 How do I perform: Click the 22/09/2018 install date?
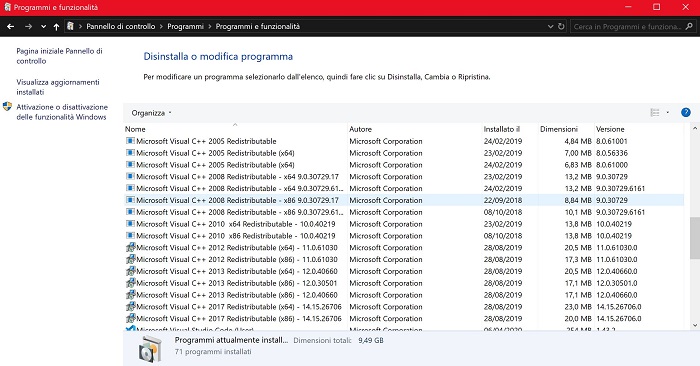pyautogui.click(x=503, y=200)
